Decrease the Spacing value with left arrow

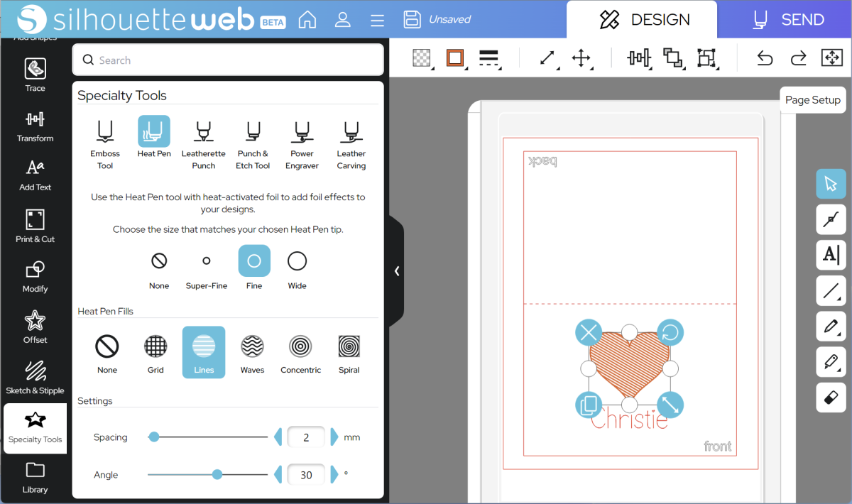278,437
